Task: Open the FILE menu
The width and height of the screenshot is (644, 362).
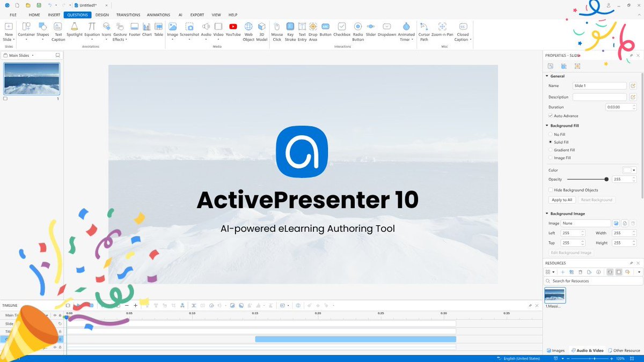Action: click(x=13, y=15)
